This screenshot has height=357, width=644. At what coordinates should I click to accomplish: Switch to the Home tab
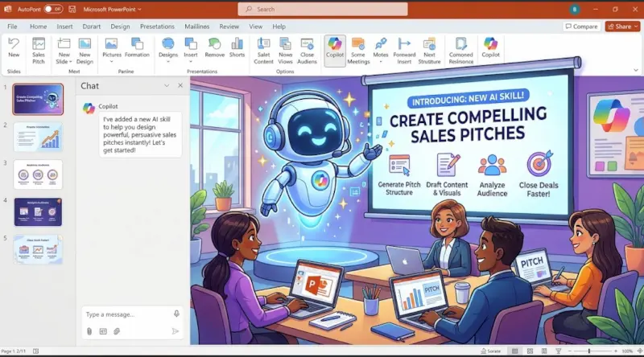pyautogui.click(x=38, y=27)
